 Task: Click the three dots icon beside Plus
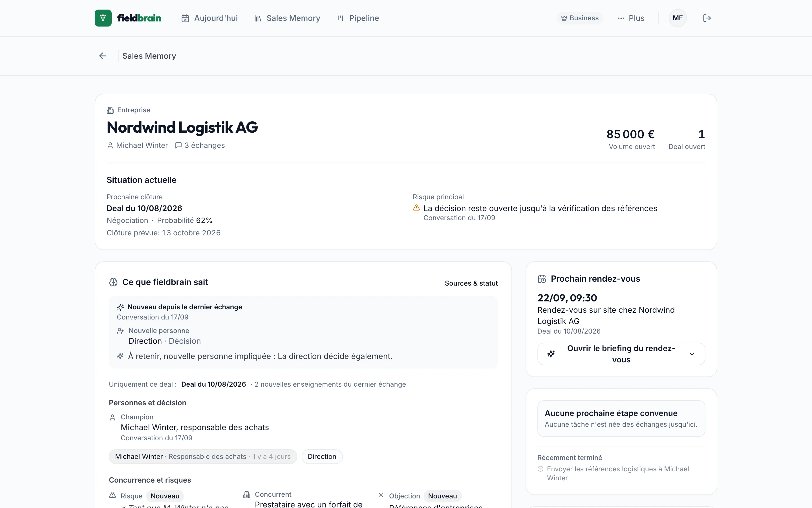tap(621, 18)
